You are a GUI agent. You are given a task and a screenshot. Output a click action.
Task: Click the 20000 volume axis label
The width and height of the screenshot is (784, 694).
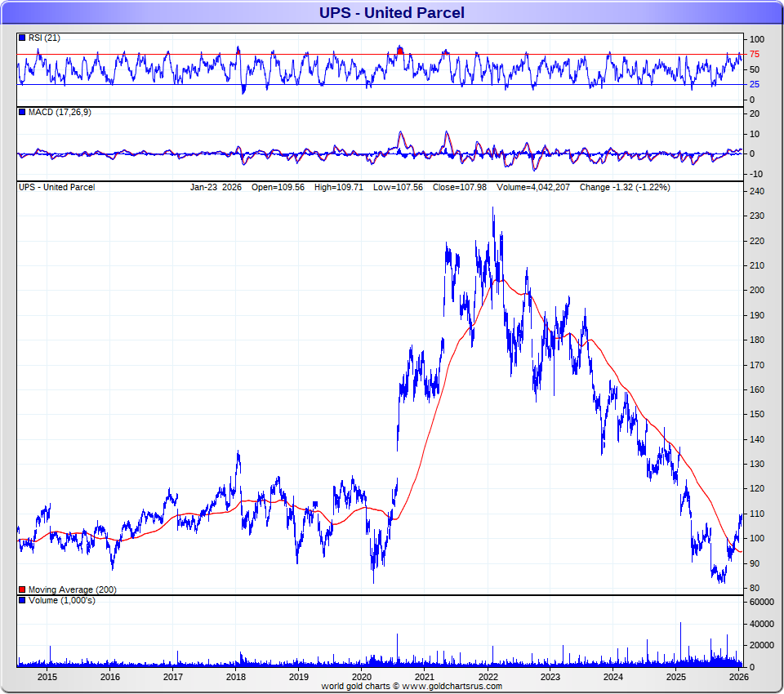point(761,646)
